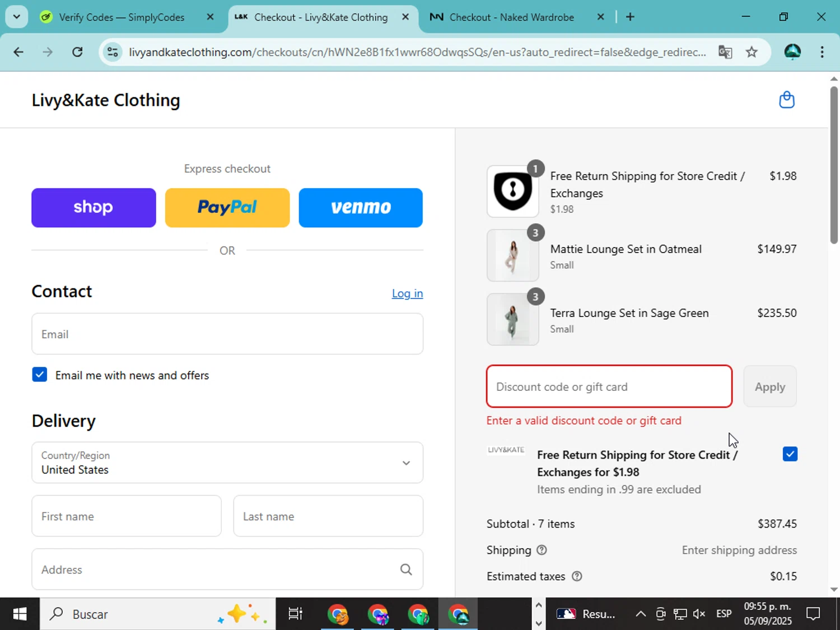Viewport: 840px width, 630px height.
Task: Open the Chrome three-dot menu
Action: (822, 52)
